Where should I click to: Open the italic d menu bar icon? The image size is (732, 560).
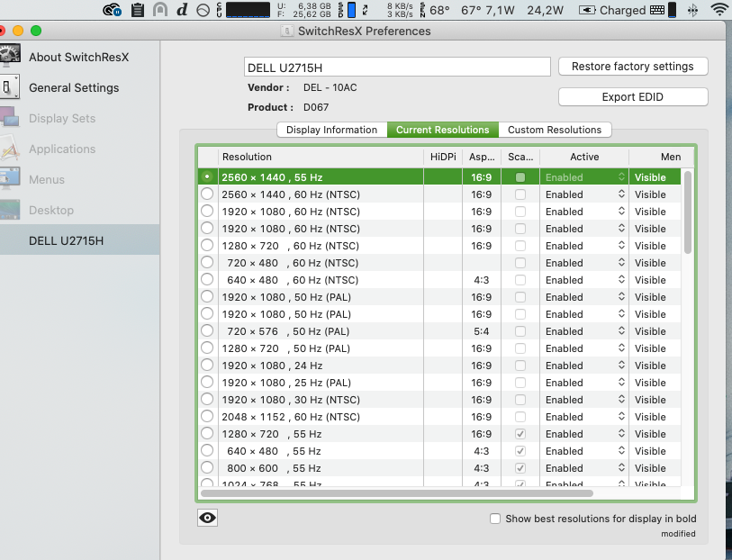pos(182,10)
